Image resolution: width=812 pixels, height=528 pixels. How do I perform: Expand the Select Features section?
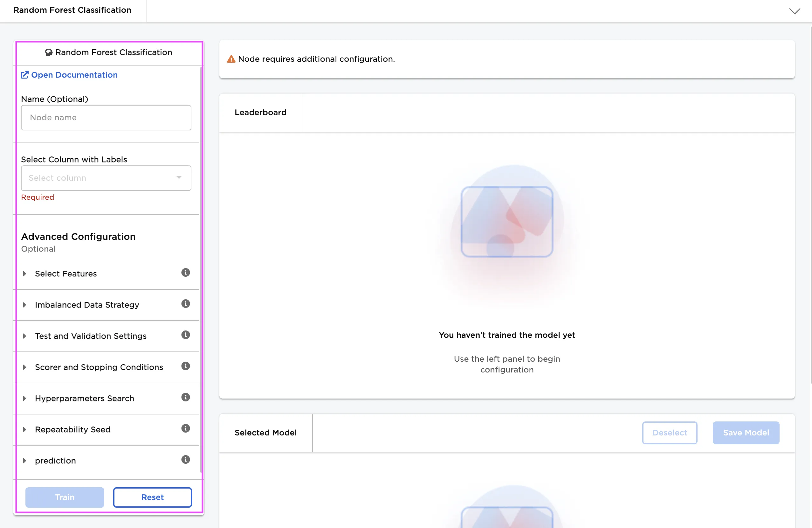(24, 274)
